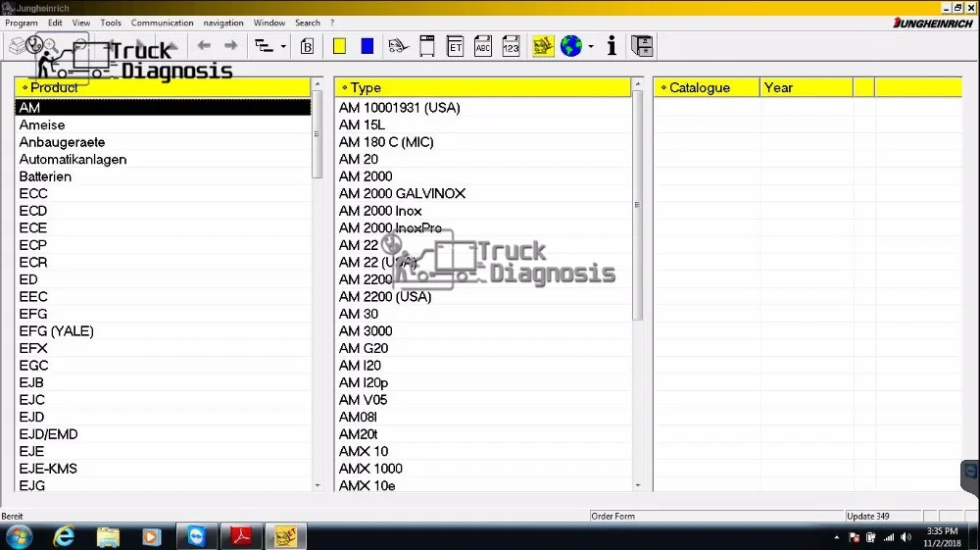The image size is (980, 550).
Task: Click the forward arrow navigation icon
Action: [x=230, y=46]
